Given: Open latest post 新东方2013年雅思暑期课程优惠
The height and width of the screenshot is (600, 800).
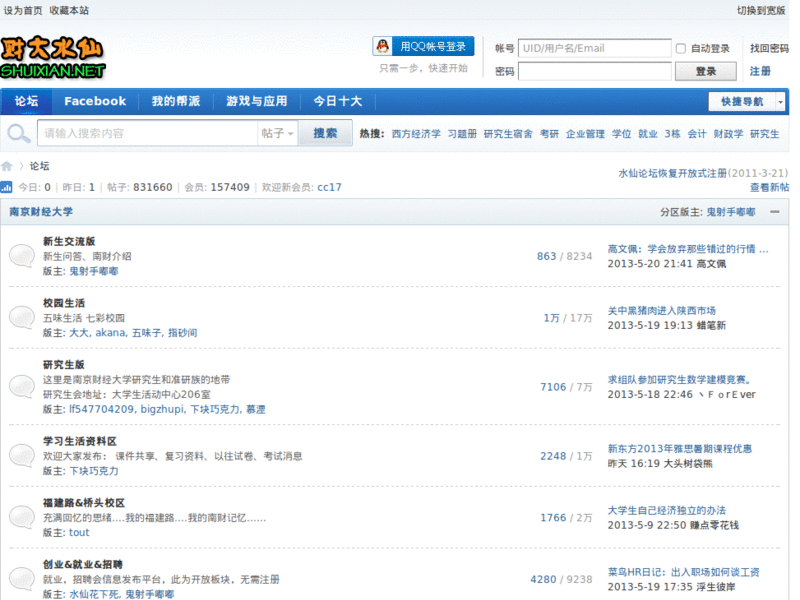Looking at the screenshot, I should pyautogui.click(x=680, y=448).
